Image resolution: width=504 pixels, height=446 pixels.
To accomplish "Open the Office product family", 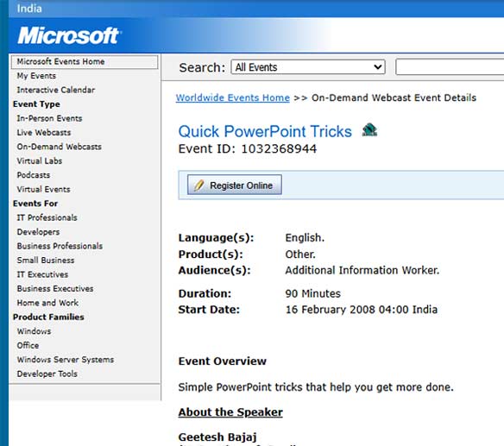I will [x=28, y=345].
